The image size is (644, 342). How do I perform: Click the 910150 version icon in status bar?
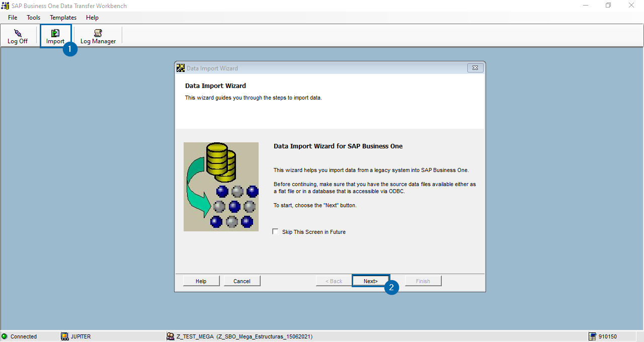click(593, 336)
